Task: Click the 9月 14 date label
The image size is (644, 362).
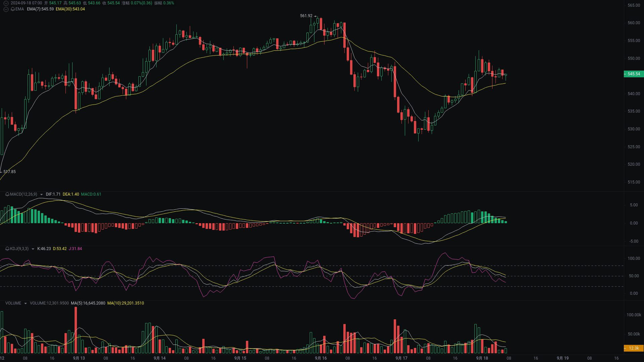Action: click(x=160, y=358)
